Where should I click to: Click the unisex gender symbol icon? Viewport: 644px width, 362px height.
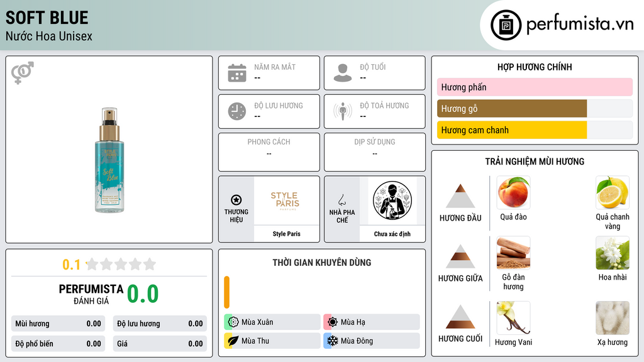(23, 73)
